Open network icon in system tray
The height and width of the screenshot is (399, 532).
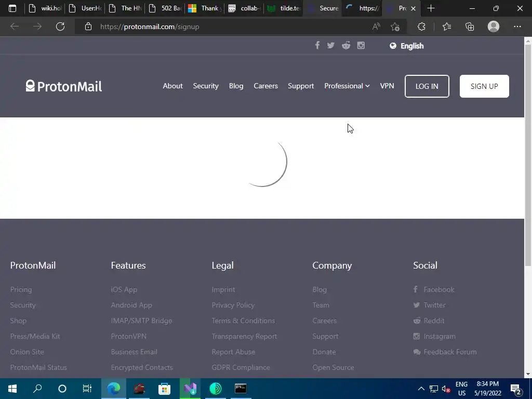pyautogui.click(x=434, y=389)
